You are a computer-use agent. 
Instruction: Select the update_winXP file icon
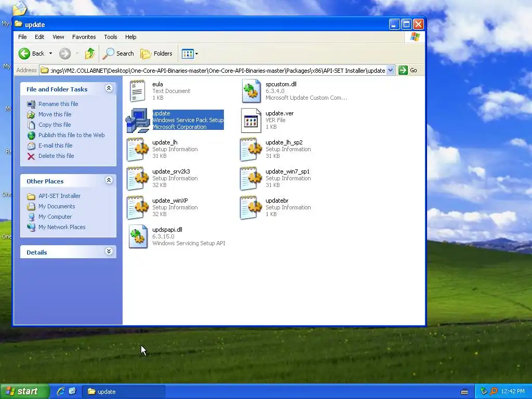(x=137, y=208)
